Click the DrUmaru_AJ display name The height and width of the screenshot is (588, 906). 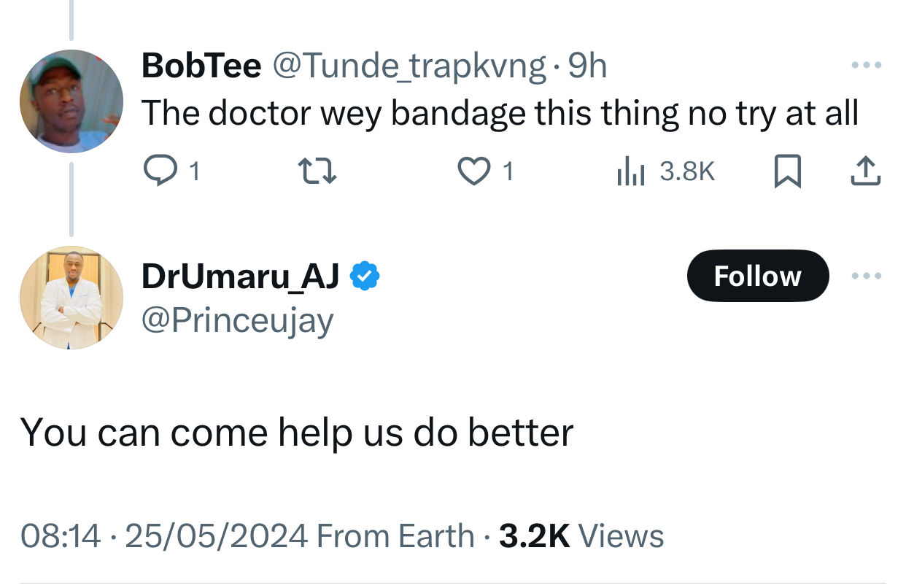pyautogui.click(x=240, y=276)
